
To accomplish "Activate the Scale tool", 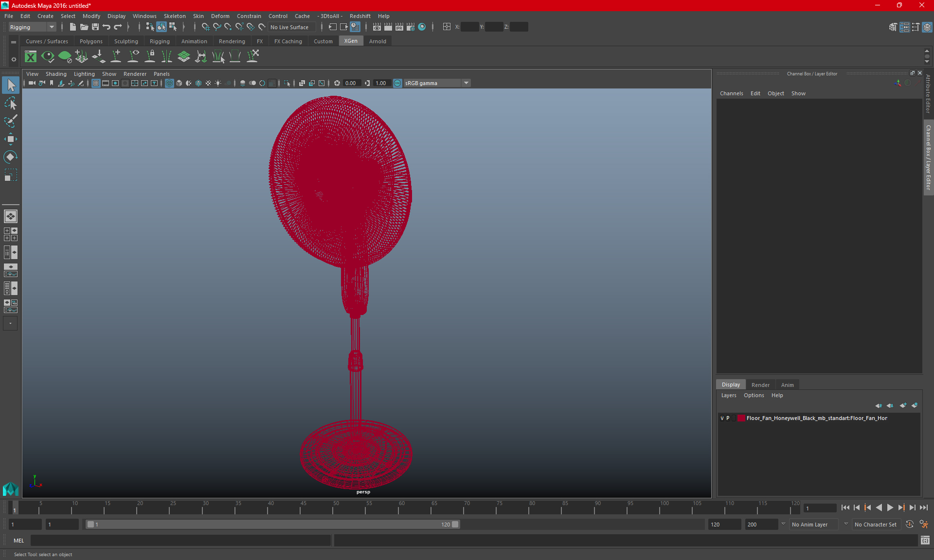I will point(11,175).
